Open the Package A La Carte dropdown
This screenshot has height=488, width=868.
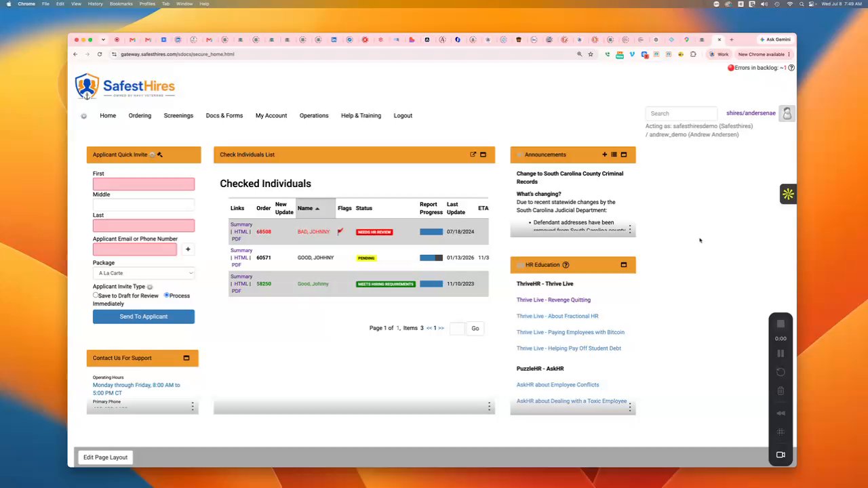144,273
